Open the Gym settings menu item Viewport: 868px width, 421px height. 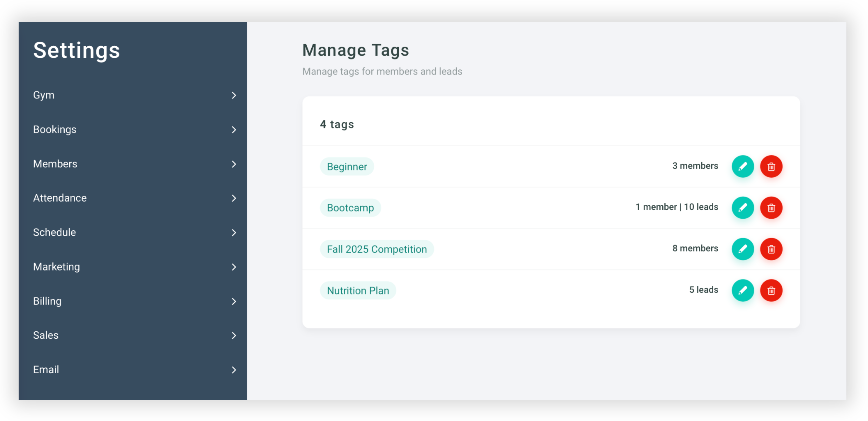pyautogui.click(x=133, y=95)
